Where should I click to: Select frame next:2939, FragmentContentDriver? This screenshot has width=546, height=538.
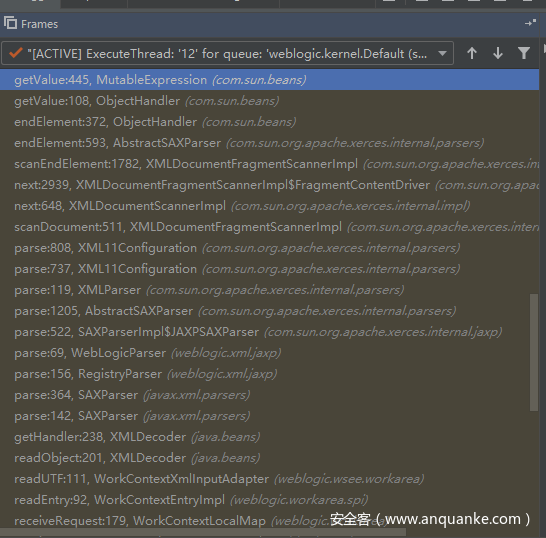pyautogui.click(x=270, y=185)
